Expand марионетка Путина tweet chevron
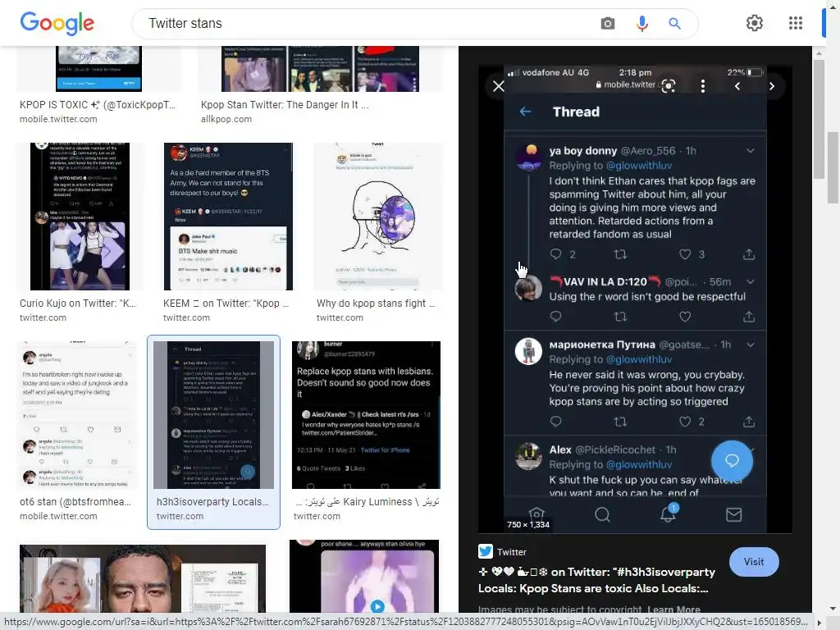This screenshot has height=630, width=840. pos(751,345)
